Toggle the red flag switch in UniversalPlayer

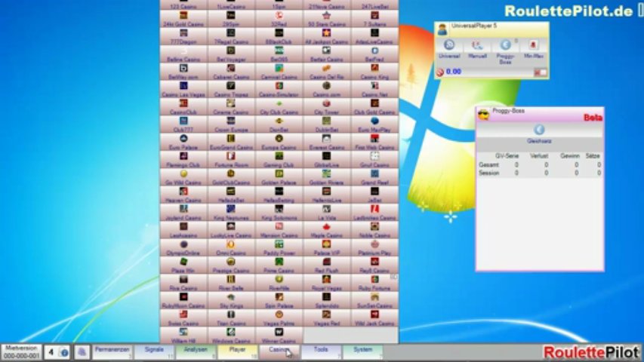(540, 72)
